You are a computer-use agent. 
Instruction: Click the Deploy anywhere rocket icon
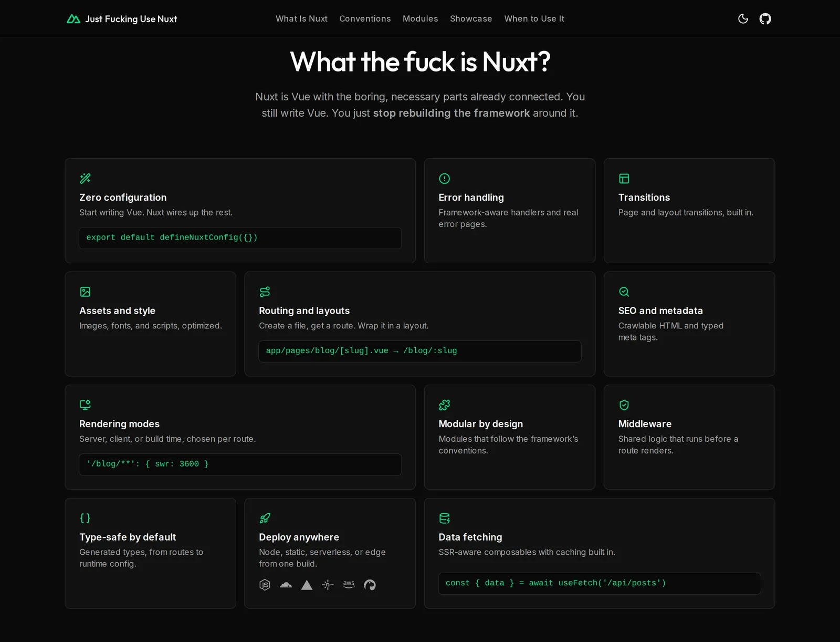click(265, 518)
